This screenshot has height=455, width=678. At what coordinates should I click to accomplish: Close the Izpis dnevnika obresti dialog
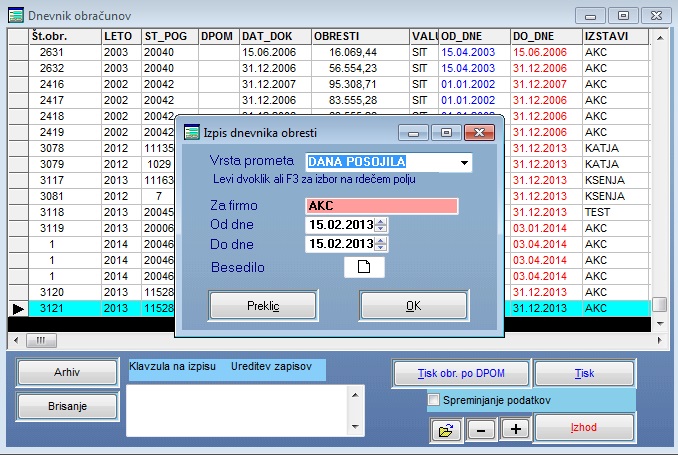481,132
